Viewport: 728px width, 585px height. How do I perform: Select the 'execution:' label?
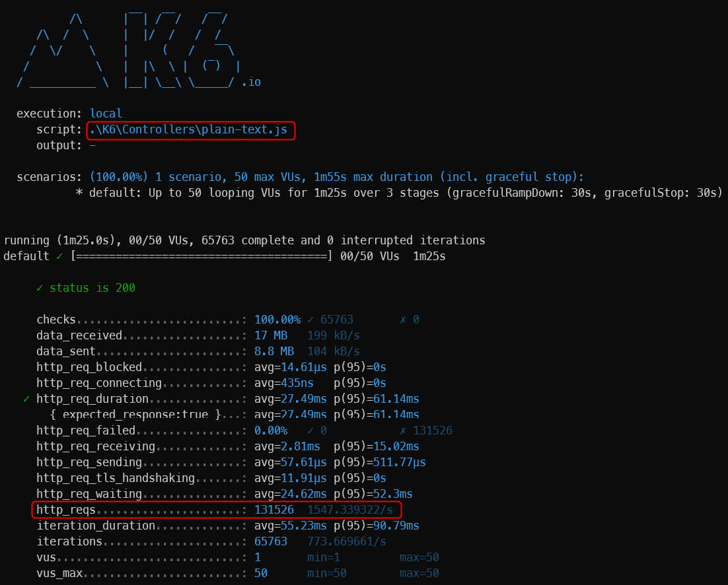(49, 114)
